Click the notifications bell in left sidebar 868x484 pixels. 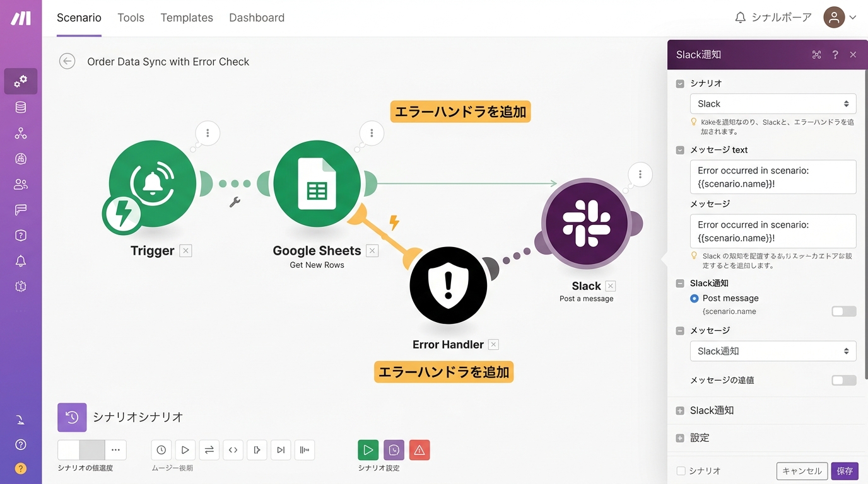click(x=21, y=261)
